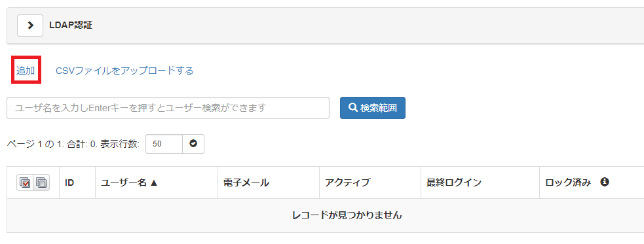Click the レコードが見つかりません empty row

click(326, 215)
